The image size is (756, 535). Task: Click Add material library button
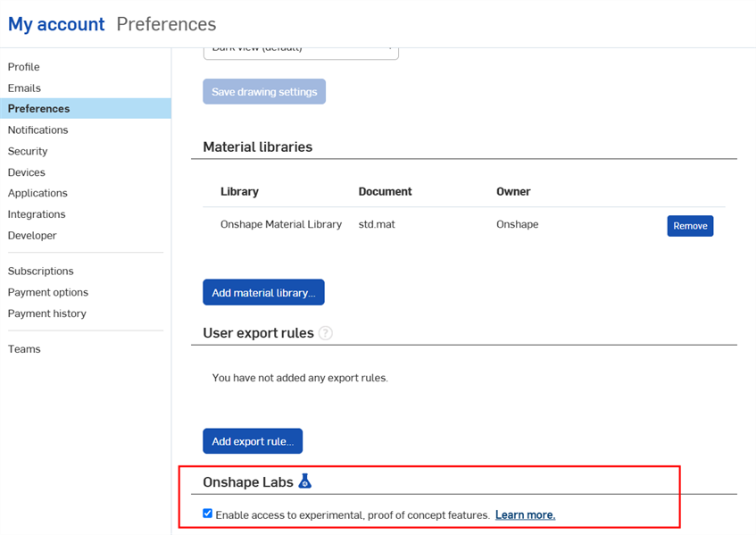tap(263, 292)
